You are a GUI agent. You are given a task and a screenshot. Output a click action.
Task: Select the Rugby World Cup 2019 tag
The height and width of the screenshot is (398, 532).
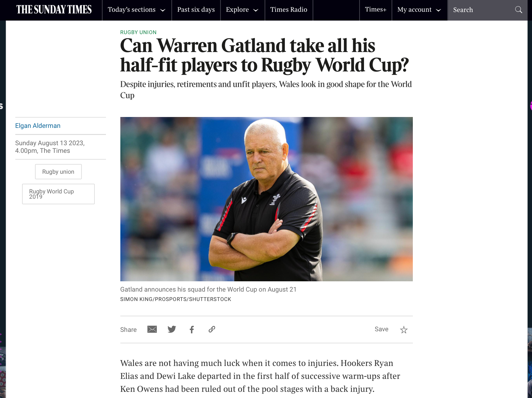58,194
